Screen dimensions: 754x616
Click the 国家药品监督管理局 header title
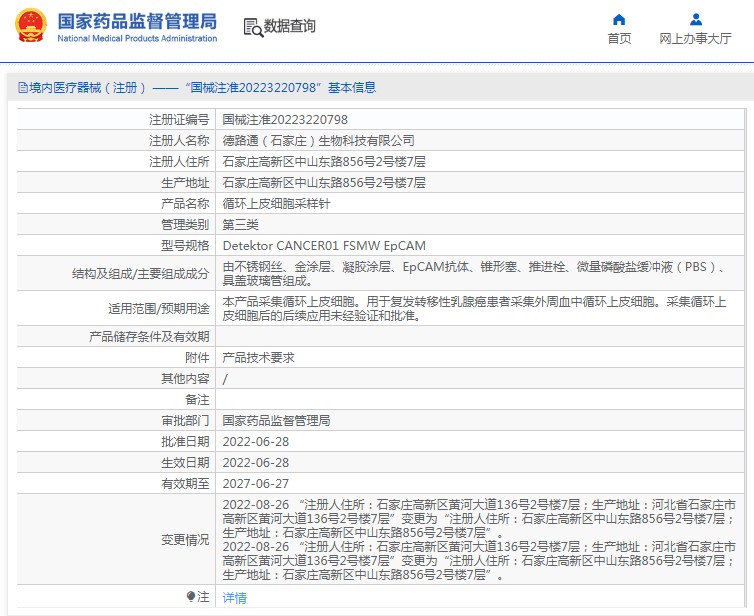[137, 21]
